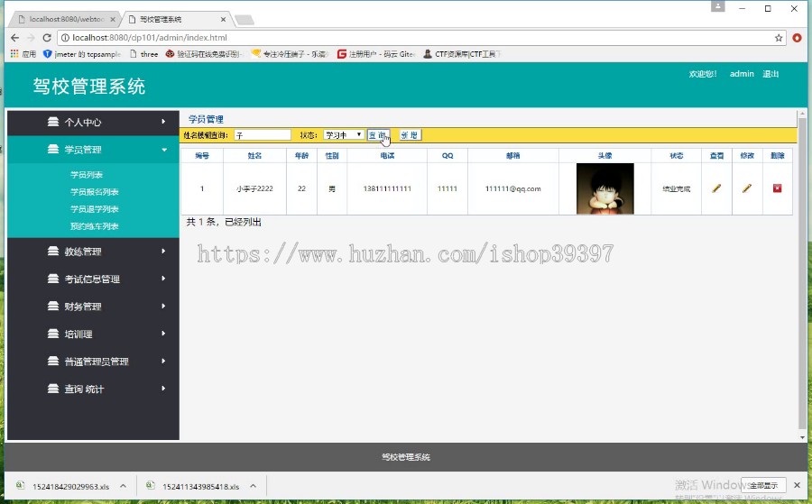
Task: Click the stack icon beside 普通管理员管理
Action: (x=53, y=361)
